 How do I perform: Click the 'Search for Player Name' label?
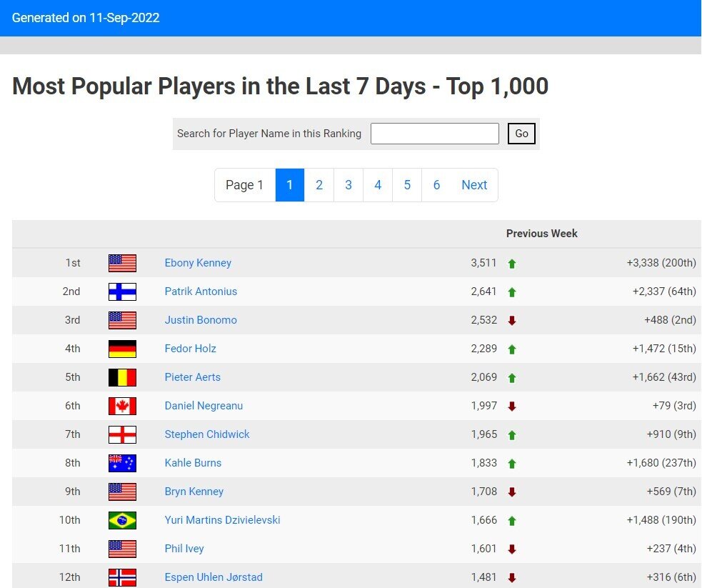(269, 134)
